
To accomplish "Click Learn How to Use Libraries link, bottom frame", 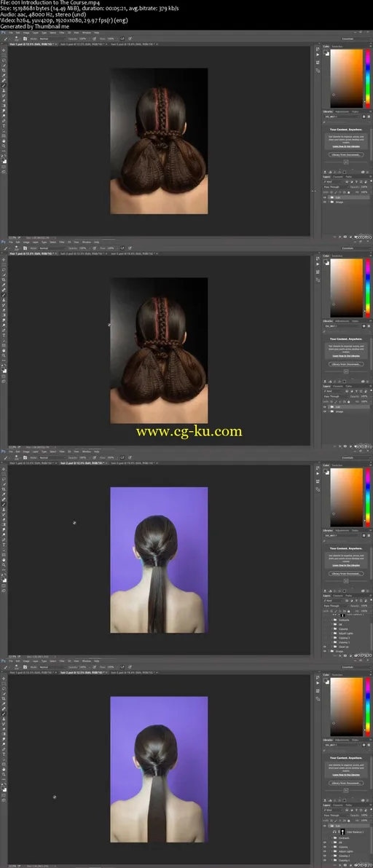I will 346,775.
